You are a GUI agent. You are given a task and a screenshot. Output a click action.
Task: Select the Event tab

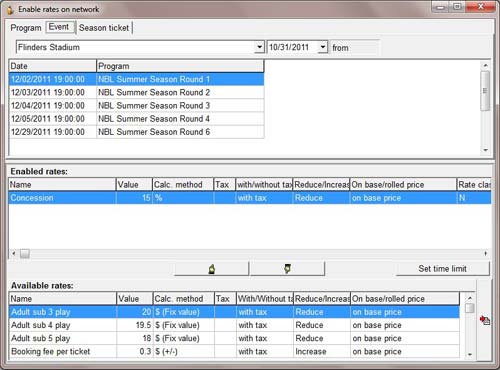coord(59,27)
